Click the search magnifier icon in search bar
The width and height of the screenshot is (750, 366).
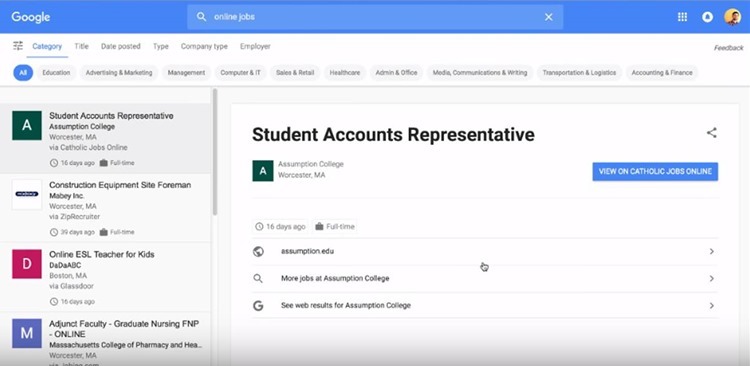202,17
